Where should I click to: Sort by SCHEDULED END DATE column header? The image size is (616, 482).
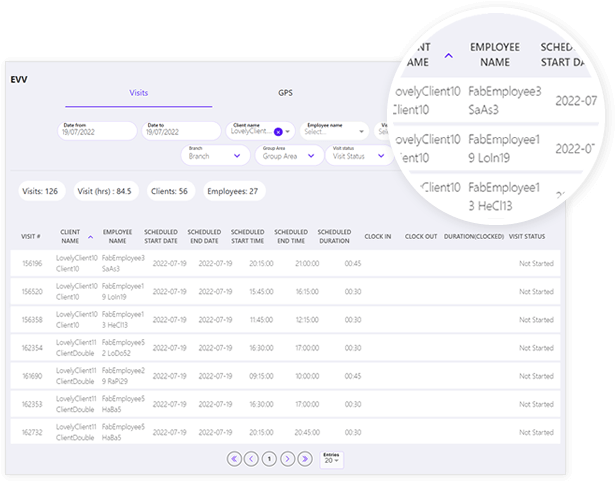coord(204,236)
